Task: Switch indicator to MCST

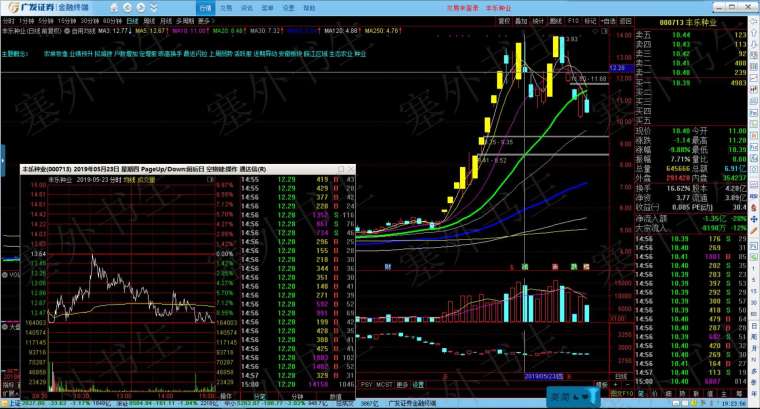Action: pos(384,384)
